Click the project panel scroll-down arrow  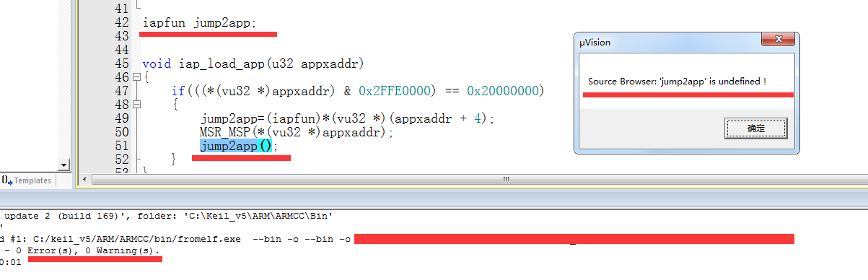click(x=63, y=165)
